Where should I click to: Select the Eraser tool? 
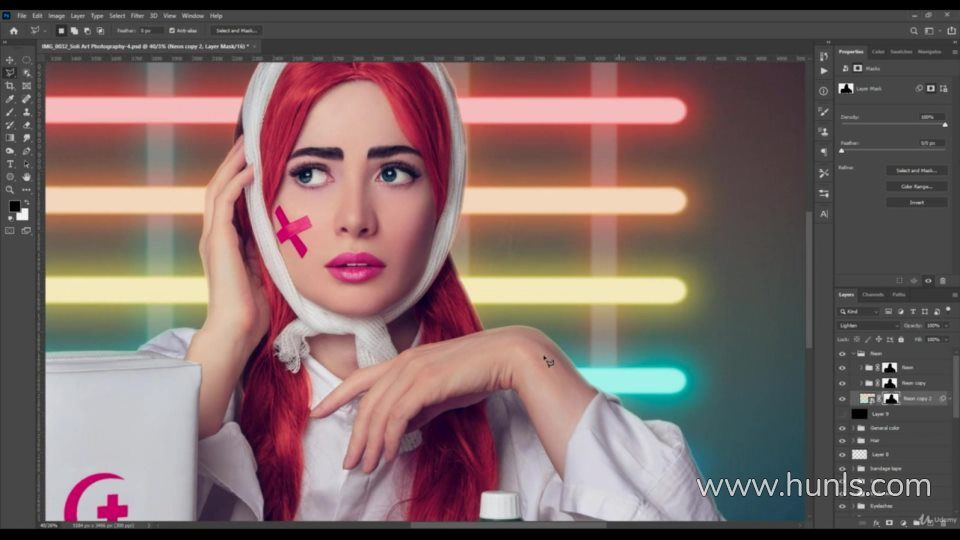coord(26,125)
